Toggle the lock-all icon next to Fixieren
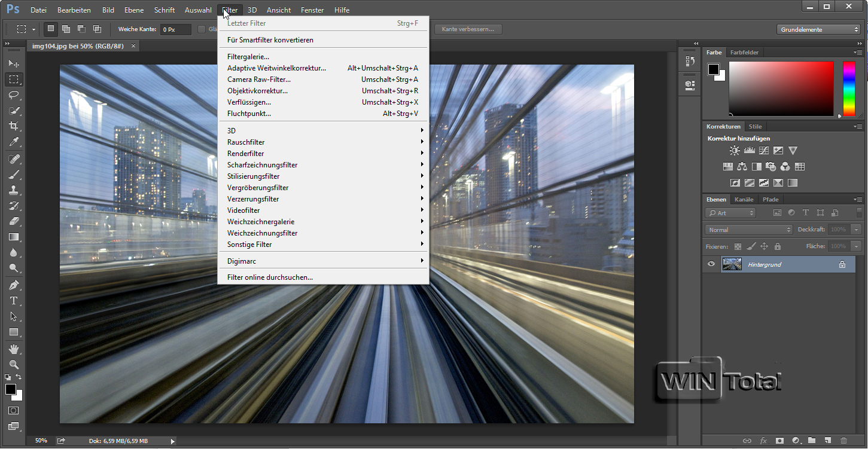 pyautogui.click(x=778, y=246)
